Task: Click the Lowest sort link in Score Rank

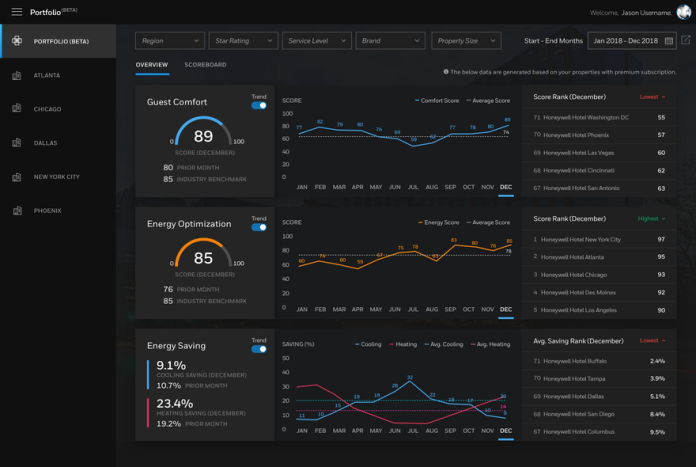Action: point(652,97)
